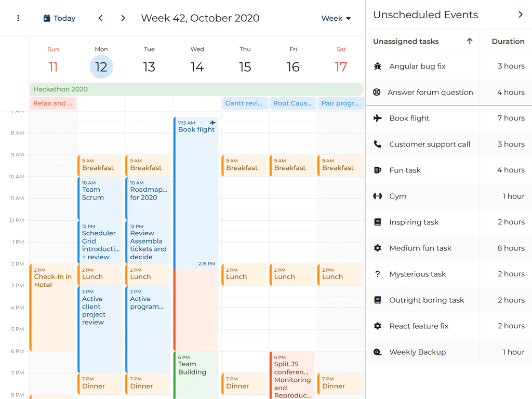Click the phone icon for Customer support call

point(378,144)
